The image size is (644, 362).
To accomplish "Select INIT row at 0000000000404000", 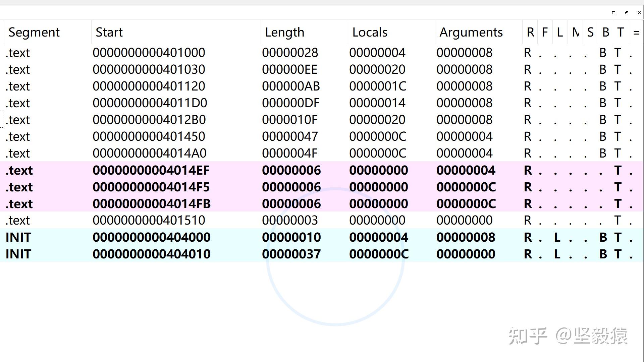I will click(x=152, y=237).
